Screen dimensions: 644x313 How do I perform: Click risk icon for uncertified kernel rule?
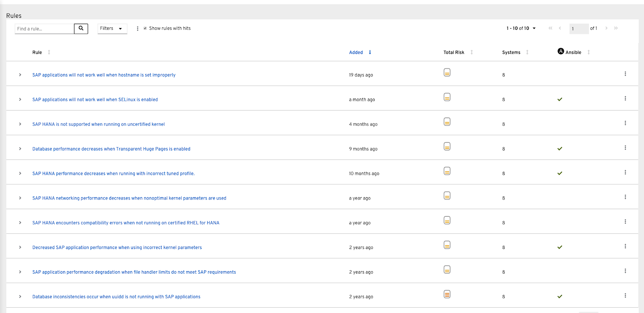coord(447,122)
